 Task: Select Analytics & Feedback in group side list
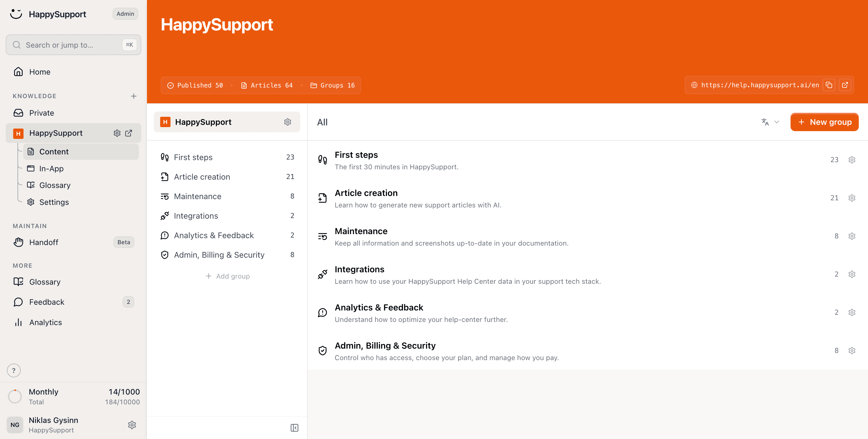click(x=227, y=236)
